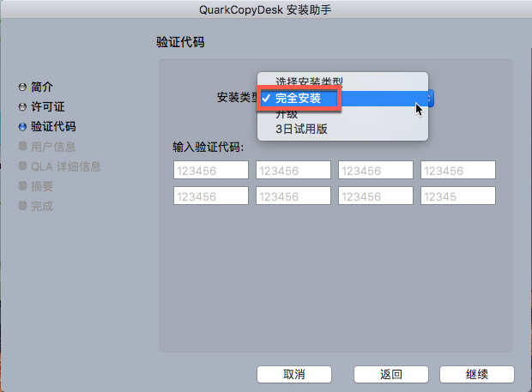Click the install type dropdown arrow

[430, 99]
